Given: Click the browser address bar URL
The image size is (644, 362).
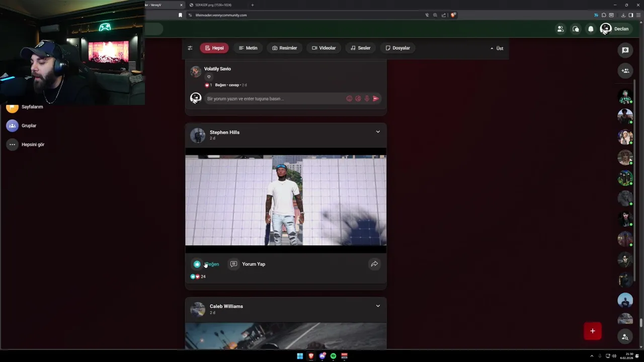Looking at the screenshot, I should [221, 15].
